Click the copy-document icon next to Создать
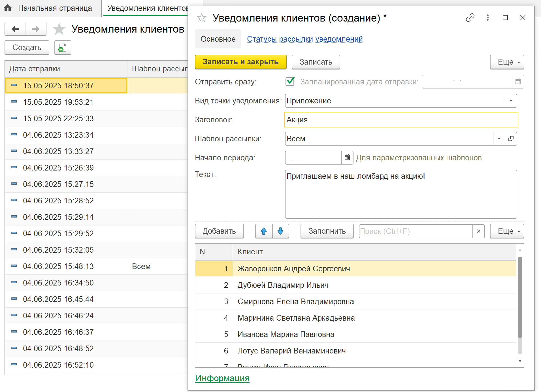This screenshot has height=392, width=541. tap(63, 48)
